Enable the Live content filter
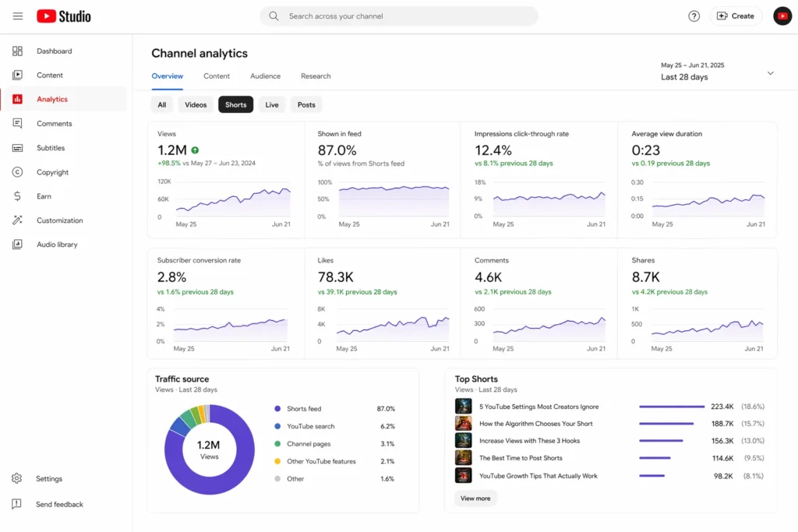The image size is (798, 532). tap(271, 104)
